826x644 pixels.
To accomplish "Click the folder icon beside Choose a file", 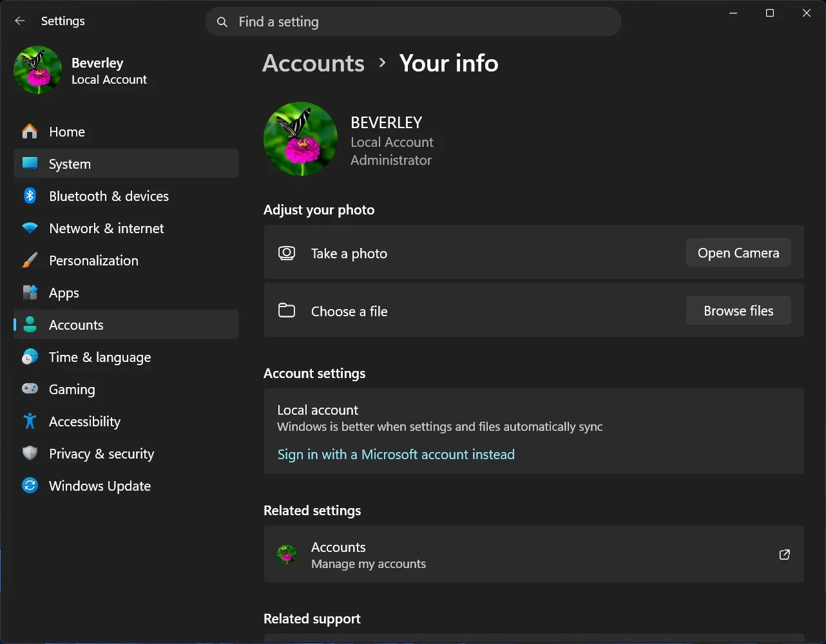I will (x=287, y=311).
